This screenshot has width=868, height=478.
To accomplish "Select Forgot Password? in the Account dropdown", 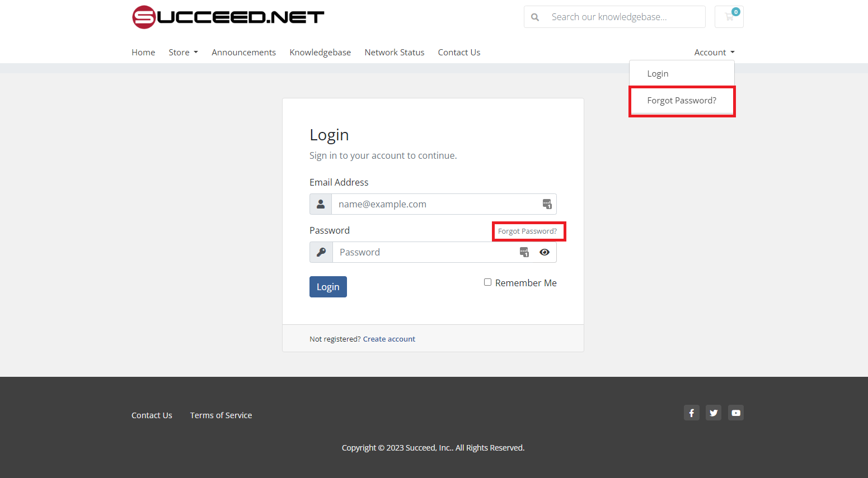I will point(682,100).
